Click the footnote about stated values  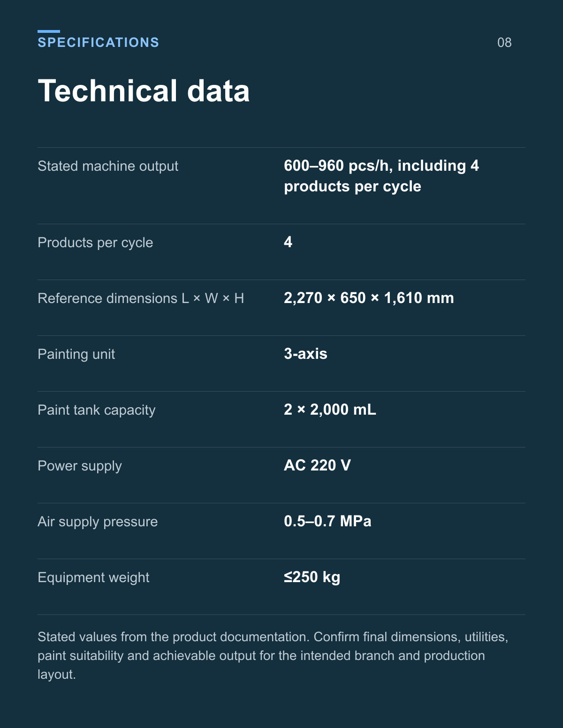[273, 656]
